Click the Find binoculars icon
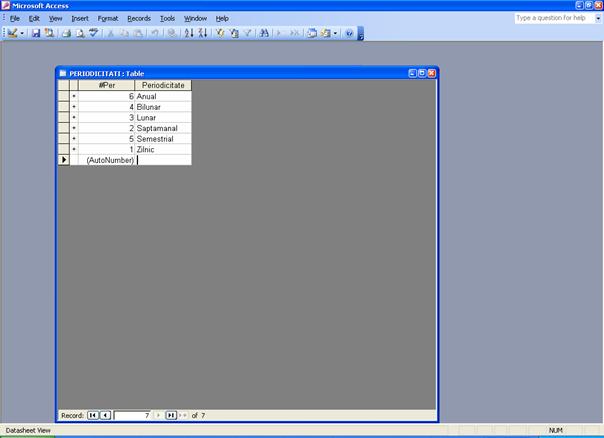 point(264,33)
